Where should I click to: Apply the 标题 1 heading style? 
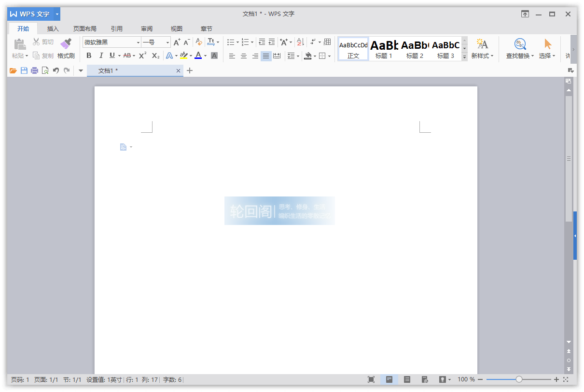384,49
